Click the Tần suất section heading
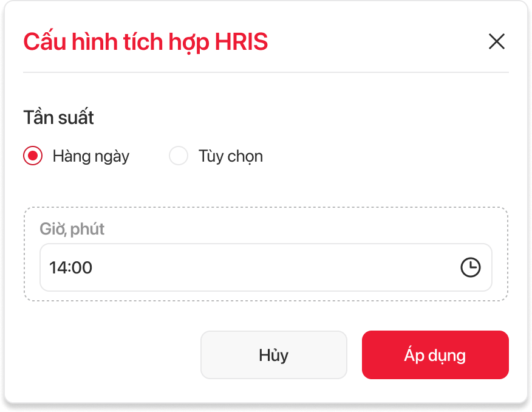Viewport: 532px width, 412px height. point(58,117)
